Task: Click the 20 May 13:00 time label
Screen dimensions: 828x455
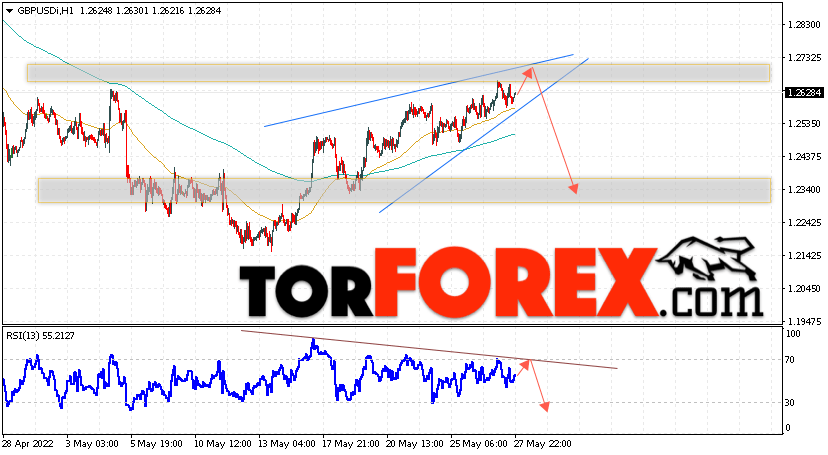Action: click(415, 444)
